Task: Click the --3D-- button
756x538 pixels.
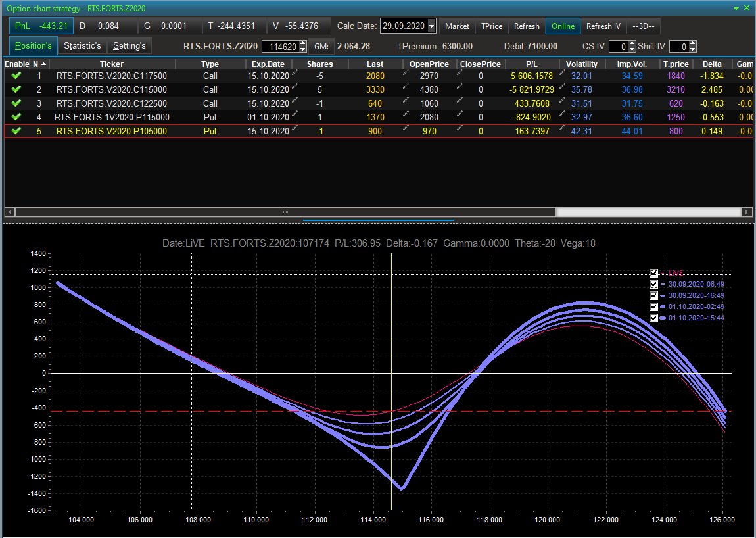Action: (643, 26)
